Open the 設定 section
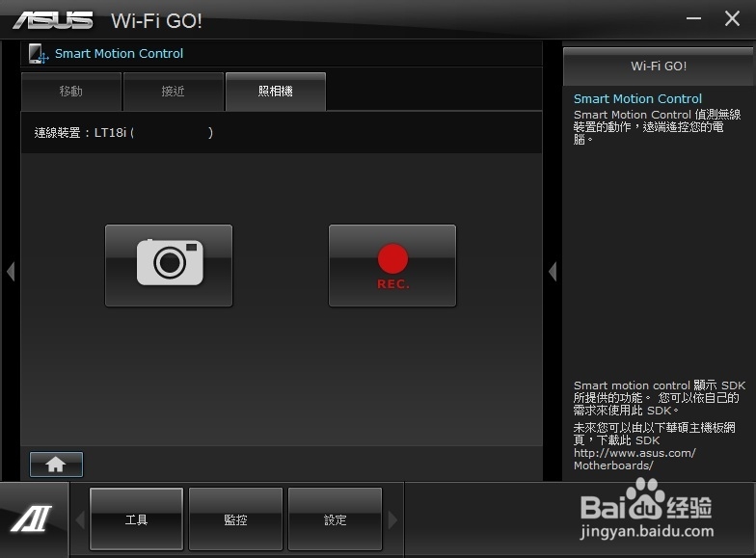 pos(336,518)
